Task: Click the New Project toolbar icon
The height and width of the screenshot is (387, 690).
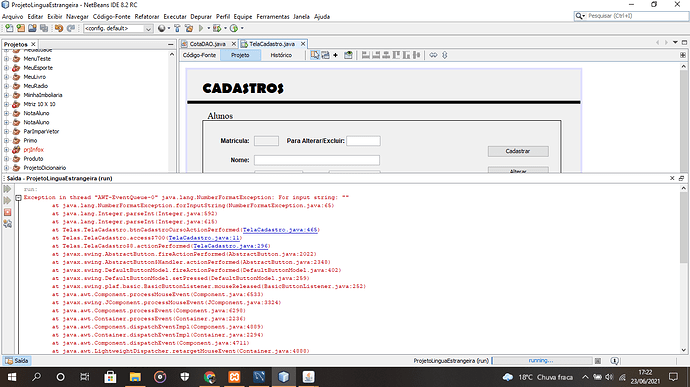Action: (x=20, y=28)
